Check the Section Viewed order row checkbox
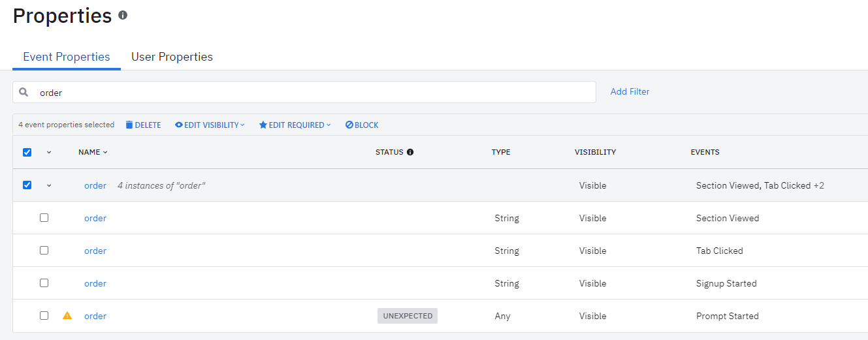868x340 pixels. click(44, 218)
